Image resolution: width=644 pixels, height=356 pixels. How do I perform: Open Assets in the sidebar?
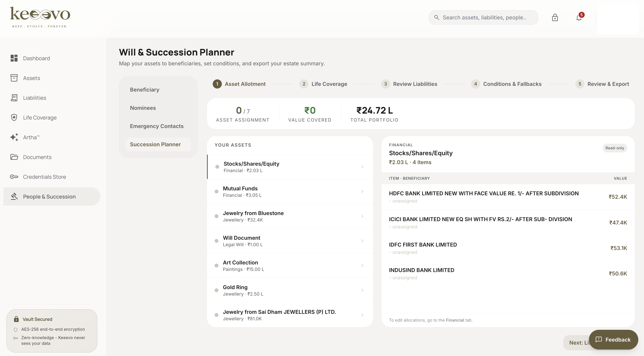pyautogui.click(x=52, y=78)
